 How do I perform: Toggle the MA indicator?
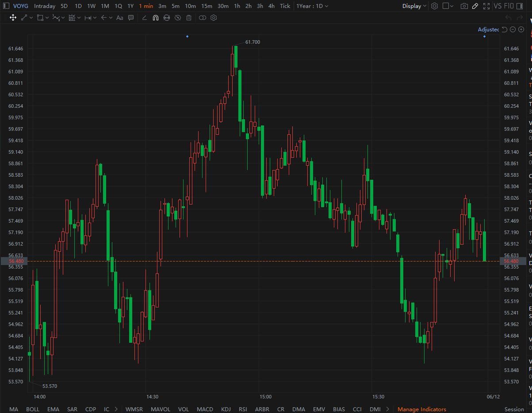coord(14,409)
